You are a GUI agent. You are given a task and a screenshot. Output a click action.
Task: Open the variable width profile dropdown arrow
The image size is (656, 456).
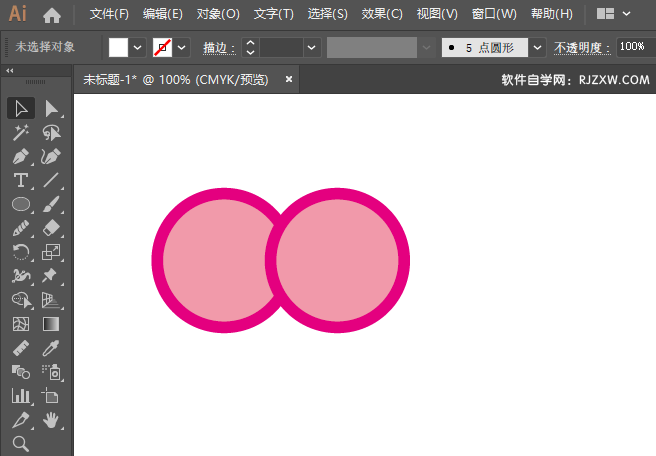426,47
